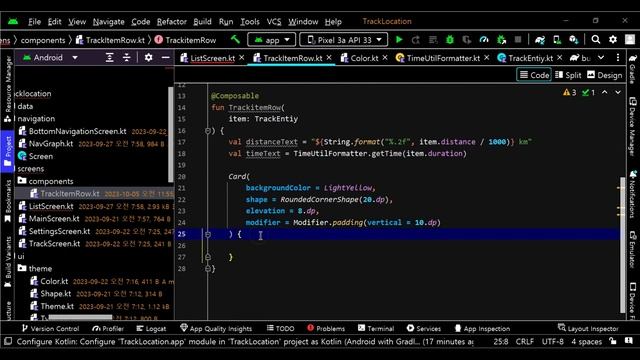Click the Expand All icon in the Project panel
Viewport: 640px width, 360px height.
tap(109, 58)
